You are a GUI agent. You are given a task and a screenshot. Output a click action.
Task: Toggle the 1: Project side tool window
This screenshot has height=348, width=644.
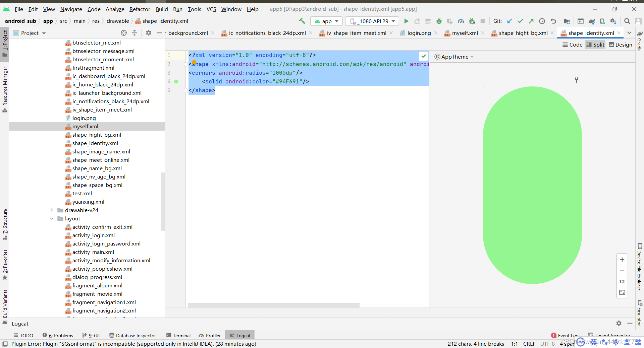pyautogui.click(x=5, y=44)
